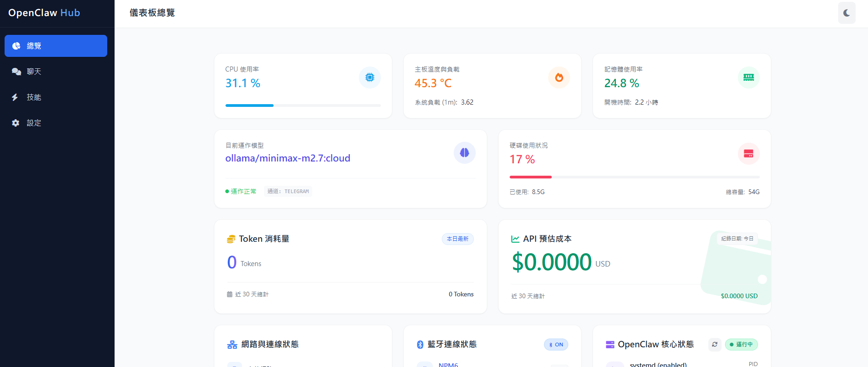Click the disk usage progress bar
Screen dimensions: 868x367
pos(634,177)
